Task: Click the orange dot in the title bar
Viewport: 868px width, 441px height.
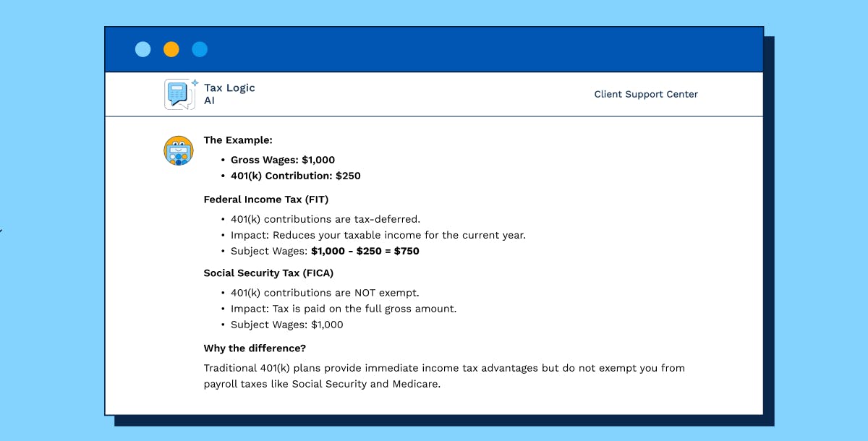Action: coord(171,49)
